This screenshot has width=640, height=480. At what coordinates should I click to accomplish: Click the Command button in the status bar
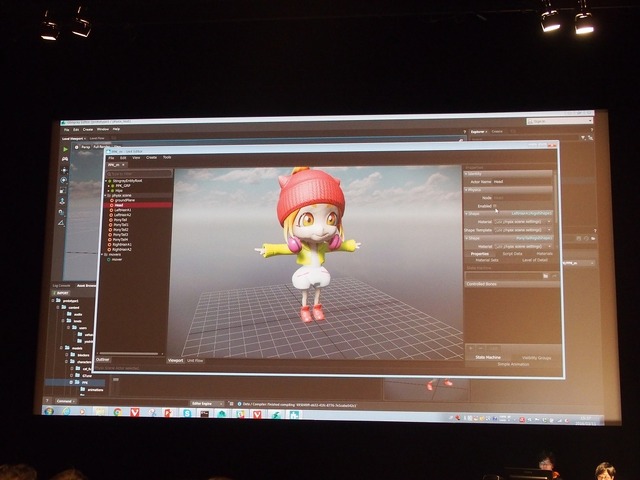click(65, 401)
